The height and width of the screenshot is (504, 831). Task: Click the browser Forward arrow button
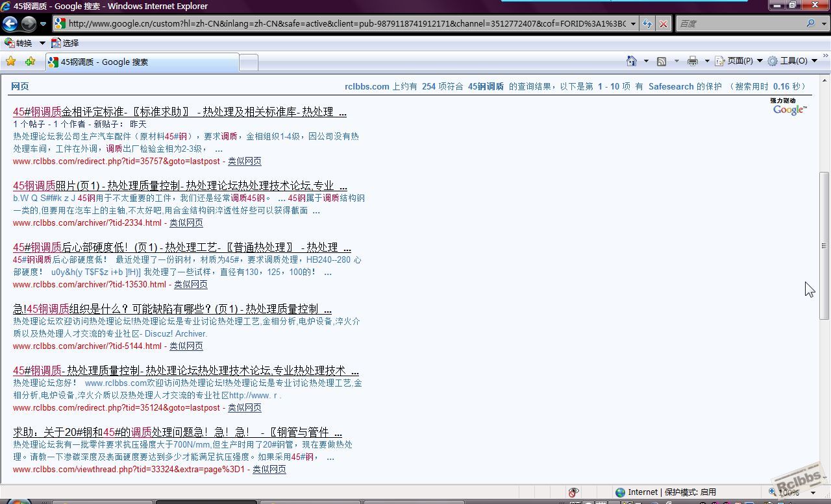tap(29, 24)
